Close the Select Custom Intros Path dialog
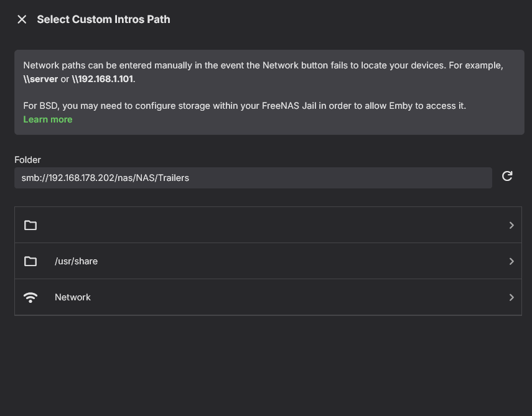This screenshot has height=416, width=532. [x=22, y=19]
